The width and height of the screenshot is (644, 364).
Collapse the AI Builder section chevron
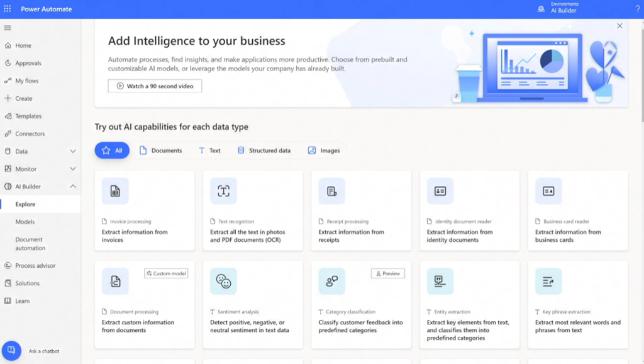[x=73, y=186]
